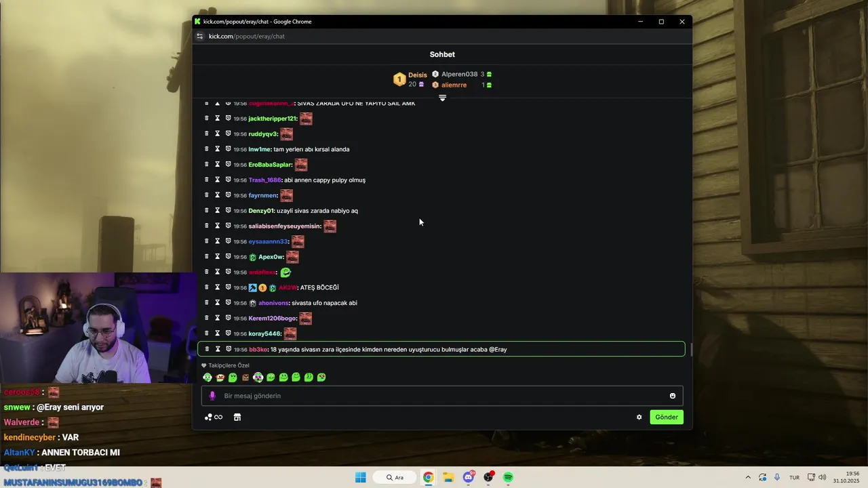Open Discord from the taskbar
The height and width of the screenshot is (488, 868).
coord(469,477)
